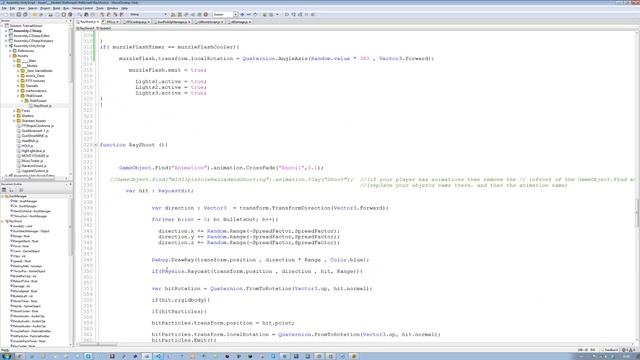
Task: Open the Tools menu
Action: [x=100, y=8]
